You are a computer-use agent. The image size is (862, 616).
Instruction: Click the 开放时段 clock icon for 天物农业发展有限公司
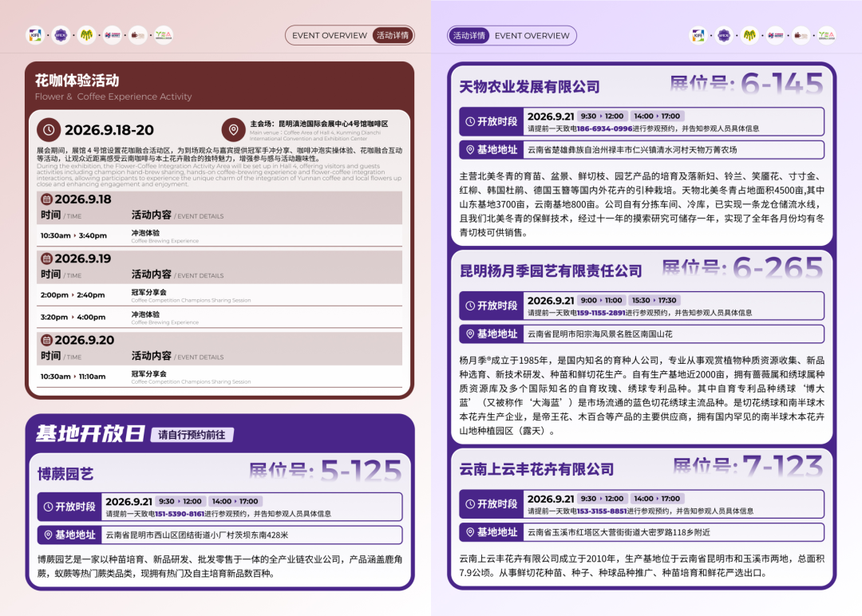470,121
